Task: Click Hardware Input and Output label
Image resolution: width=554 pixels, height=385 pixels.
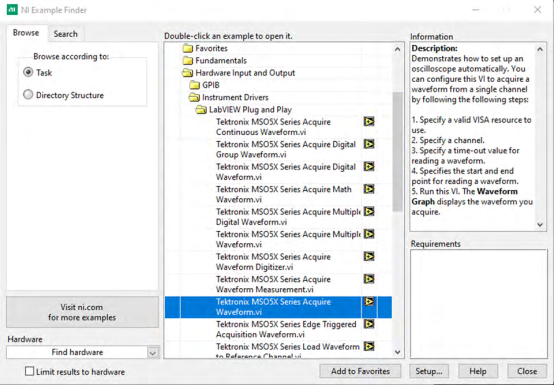Action: click(x=245, y=73)
